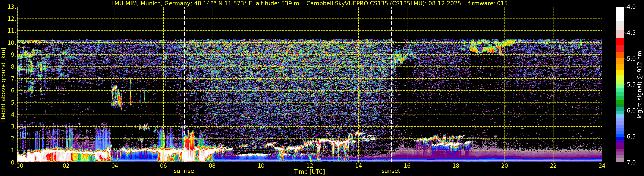Click the height tick label '11.'
This screenshot has height=176, width=644.
(x=12, y=31)
